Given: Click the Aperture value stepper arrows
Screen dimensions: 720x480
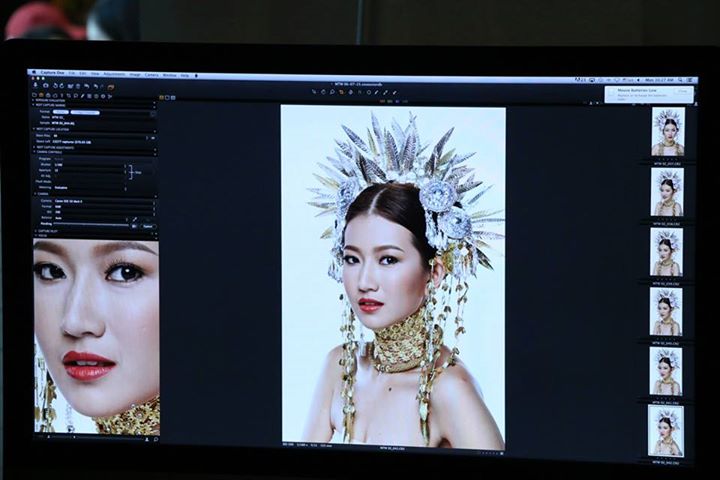Looking at the screenshot, I should pos(125,171).
